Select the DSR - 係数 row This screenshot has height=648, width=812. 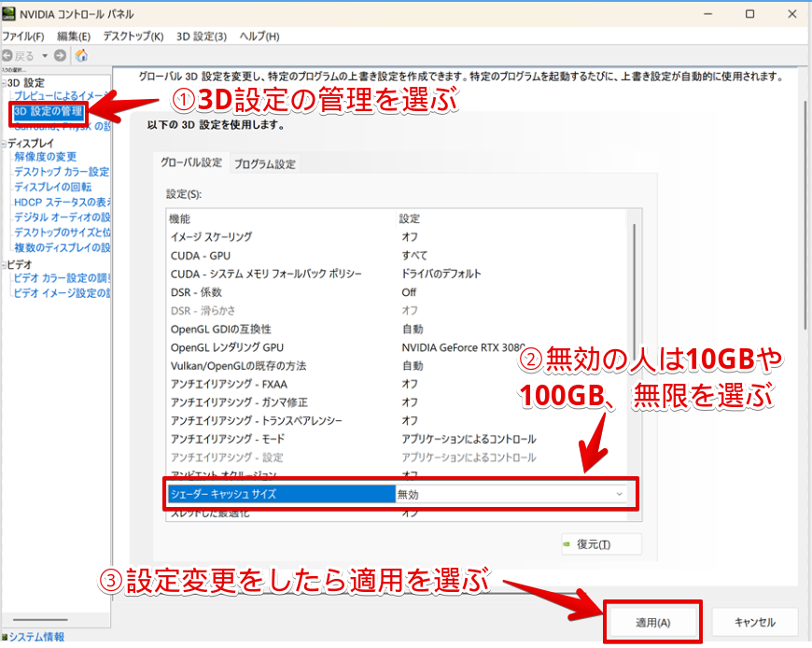click(x=396, y=292)
